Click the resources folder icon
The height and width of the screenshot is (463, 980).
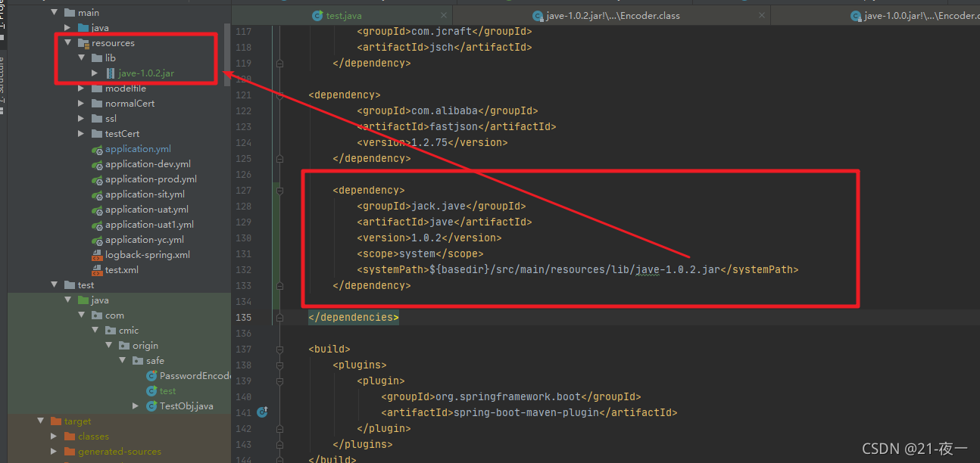[x=84, y=43]
